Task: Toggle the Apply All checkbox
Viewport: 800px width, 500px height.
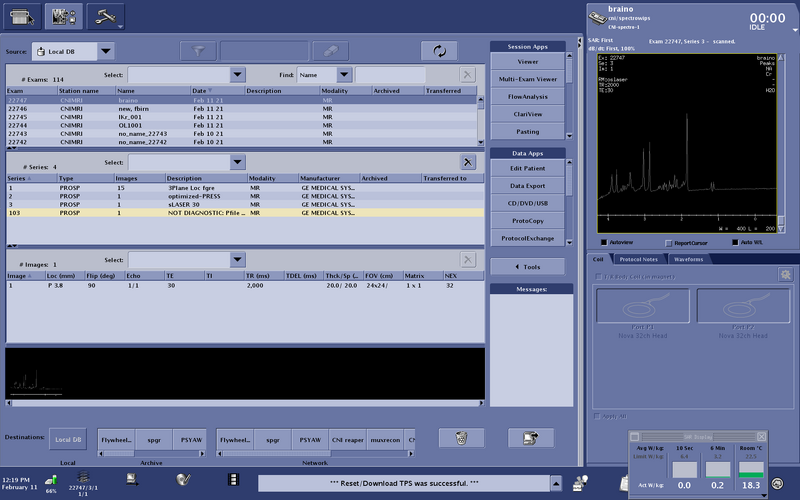Action: click(597, 416)
